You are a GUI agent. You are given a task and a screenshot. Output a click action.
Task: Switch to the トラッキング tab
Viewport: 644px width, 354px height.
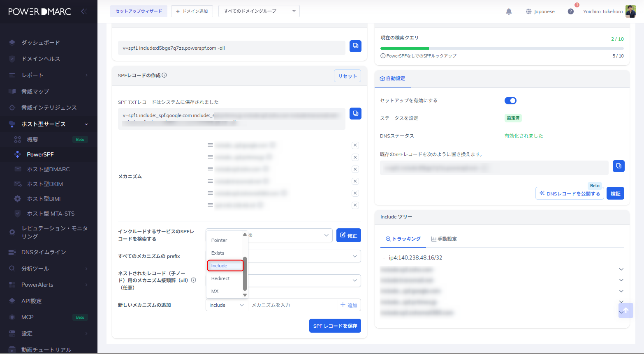(x=403, y=239)
